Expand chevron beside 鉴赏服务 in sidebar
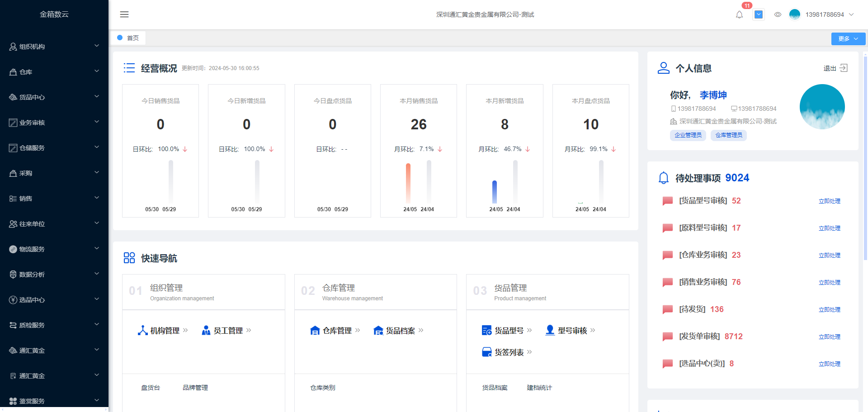This screenshot has width=868, height=412. 97,400
